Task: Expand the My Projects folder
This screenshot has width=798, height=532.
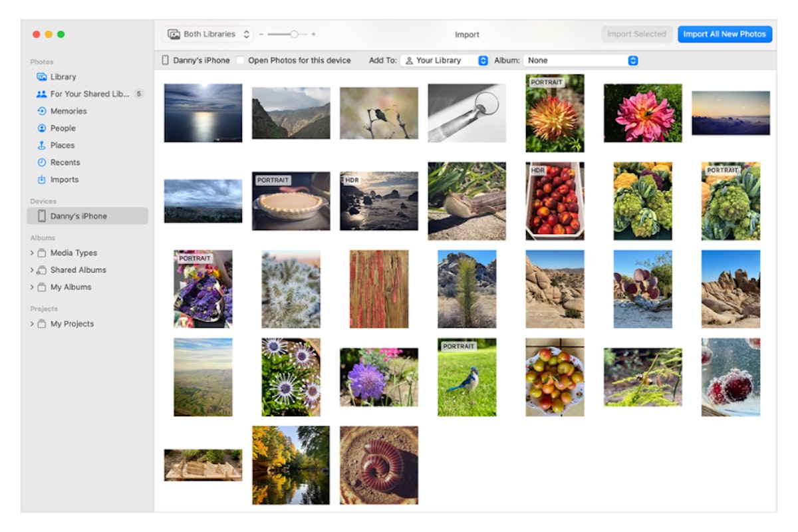Action: [x=32, y=324]
